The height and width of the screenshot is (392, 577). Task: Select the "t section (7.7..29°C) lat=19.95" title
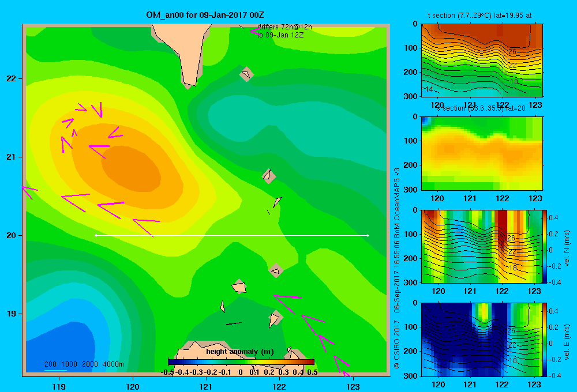click(x=479, y=16)
